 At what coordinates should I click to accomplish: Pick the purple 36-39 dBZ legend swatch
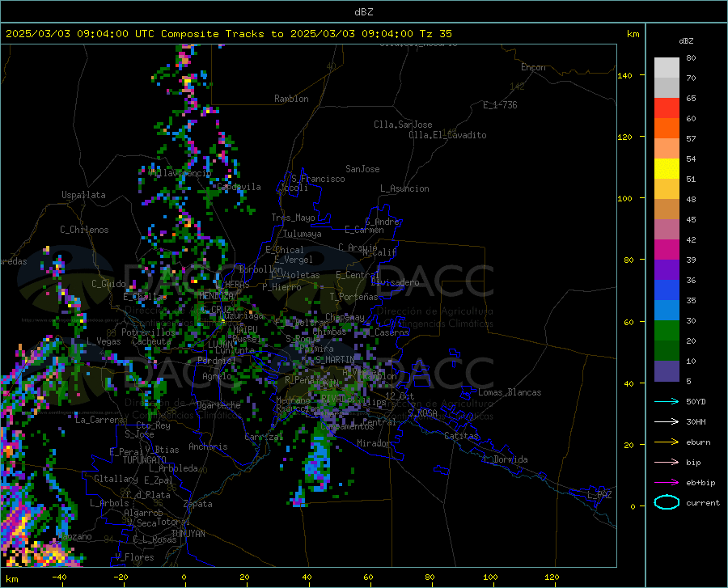[667, 270]
